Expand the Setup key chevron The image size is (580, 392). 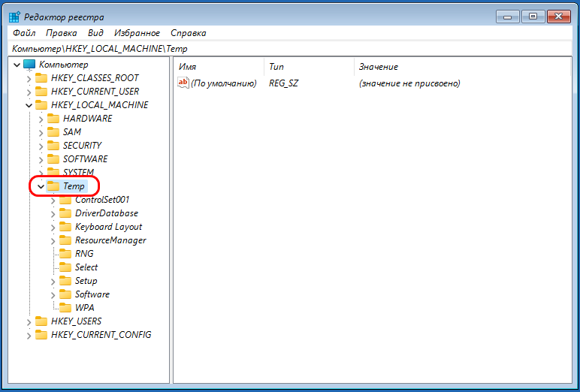coord(53,282)
